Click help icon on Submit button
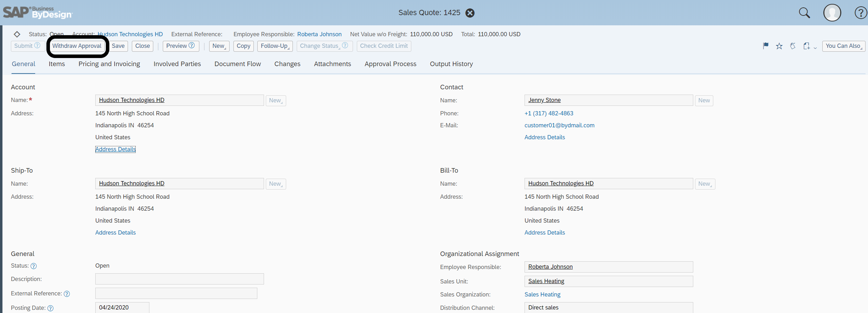 [x=37, y=45]
